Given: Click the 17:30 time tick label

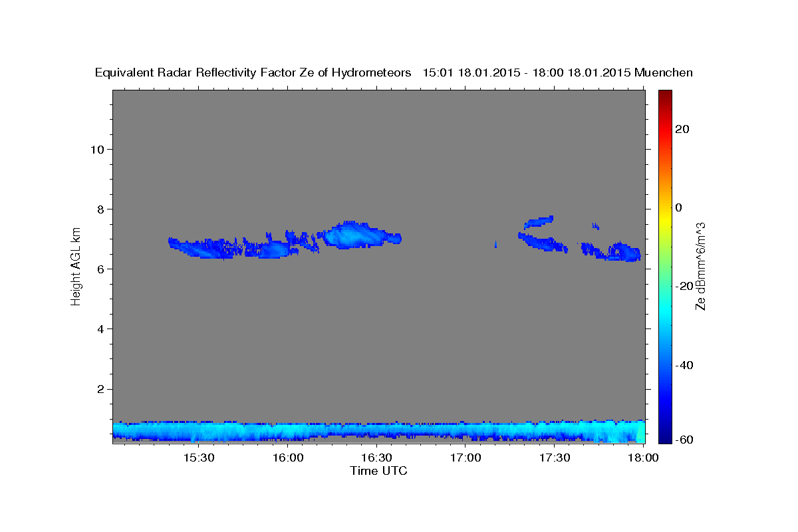Looking at the screenshot, I should coord(555,458).
